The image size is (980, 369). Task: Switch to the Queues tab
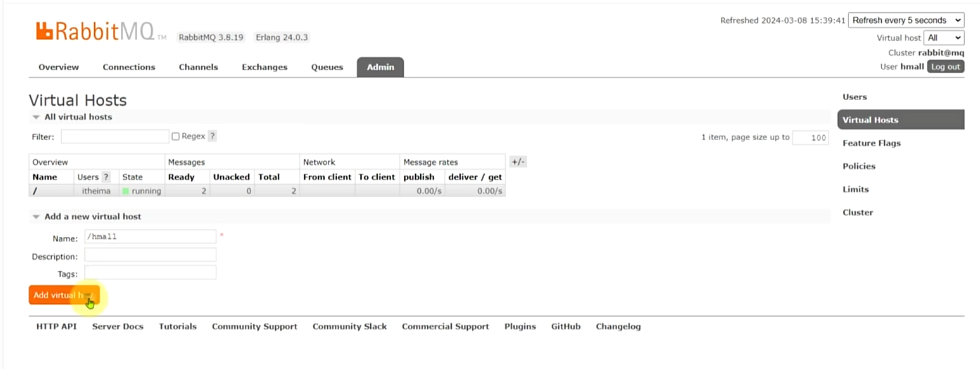[327, 67]
